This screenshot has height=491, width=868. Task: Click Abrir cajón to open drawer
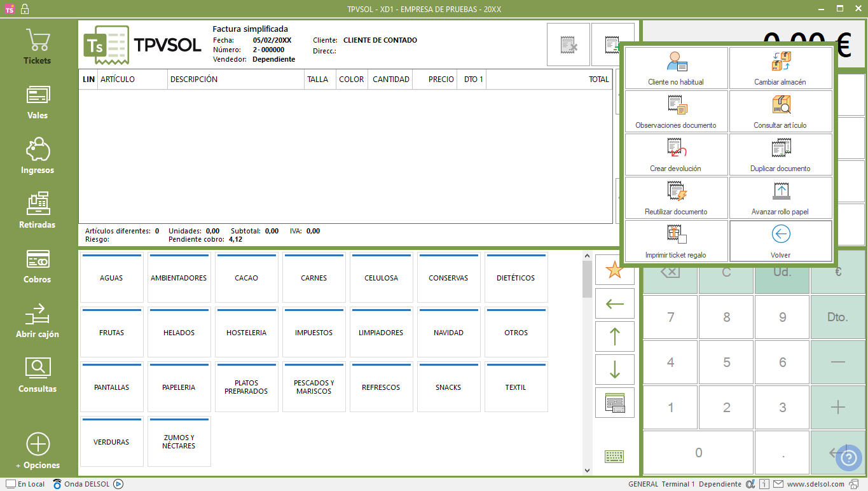[x=38, y=321]
